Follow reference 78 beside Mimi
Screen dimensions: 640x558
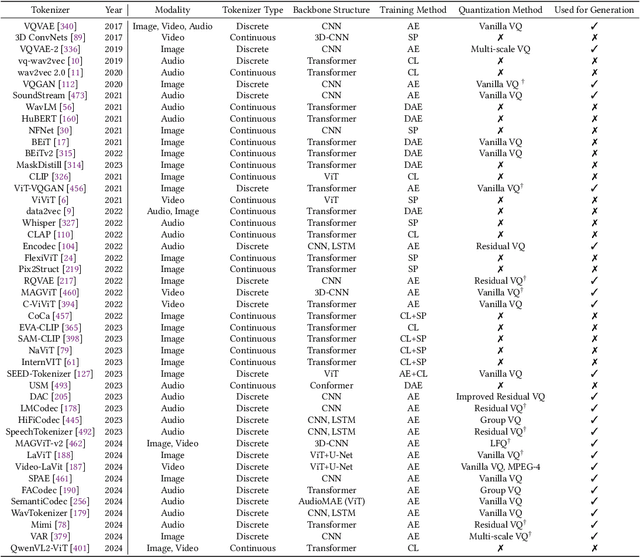(x=62, y=524)
